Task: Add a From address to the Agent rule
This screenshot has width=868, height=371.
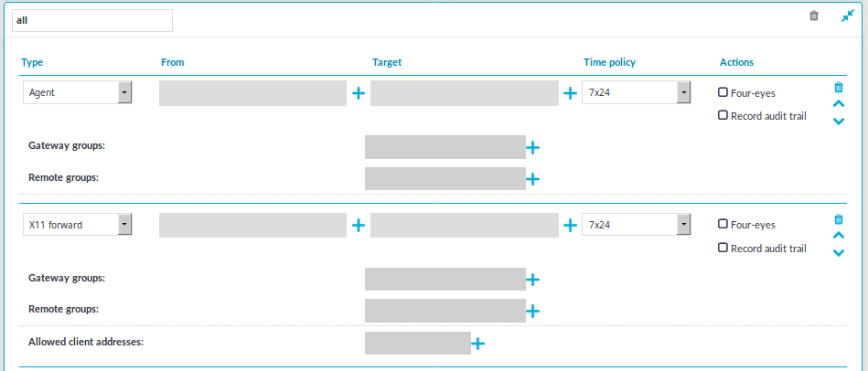Action: click(359, 93)
